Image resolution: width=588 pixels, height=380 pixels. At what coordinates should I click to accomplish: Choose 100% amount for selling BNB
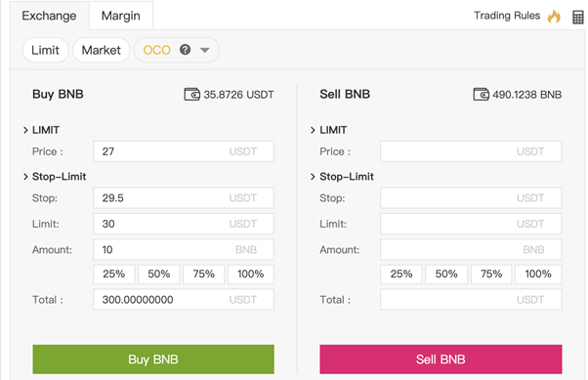tap(538, 274)
